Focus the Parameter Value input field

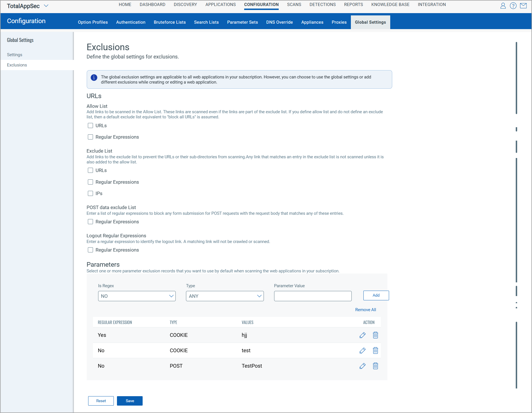click(x=313, y=296)
